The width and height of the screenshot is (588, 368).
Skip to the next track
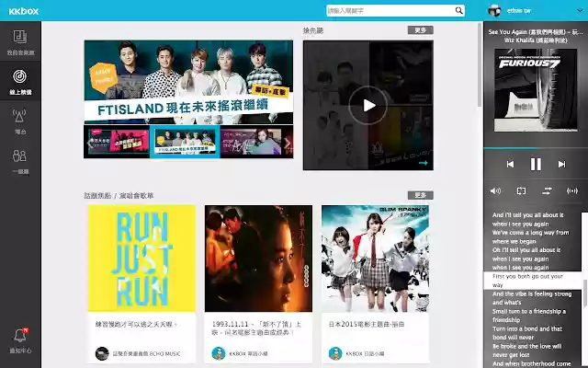(x=561, y=164)
